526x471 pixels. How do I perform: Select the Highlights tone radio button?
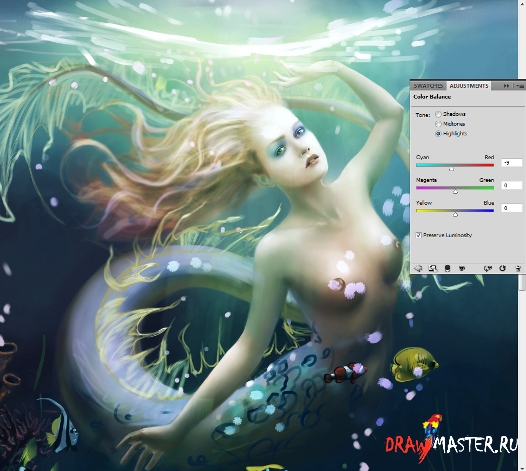438,134
